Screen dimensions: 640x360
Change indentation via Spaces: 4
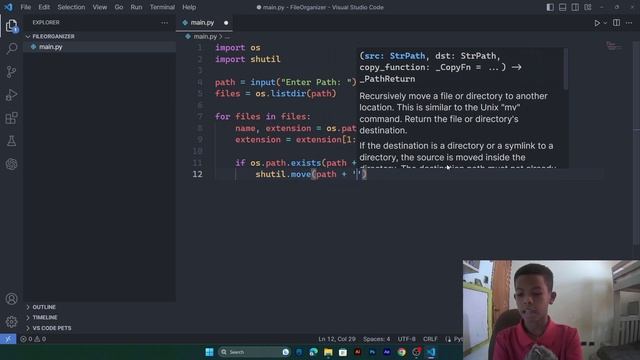click(x=376, y=339)
